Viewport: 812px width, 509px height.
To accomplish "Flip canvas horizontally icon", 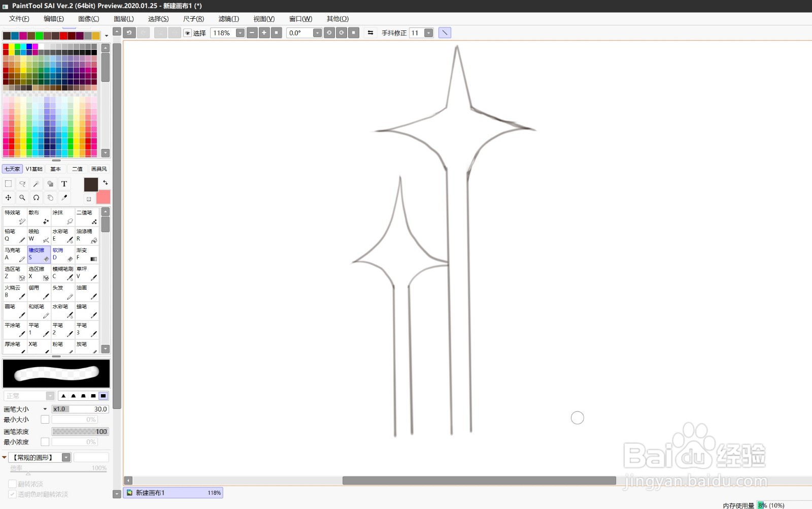I will point(370,33).
